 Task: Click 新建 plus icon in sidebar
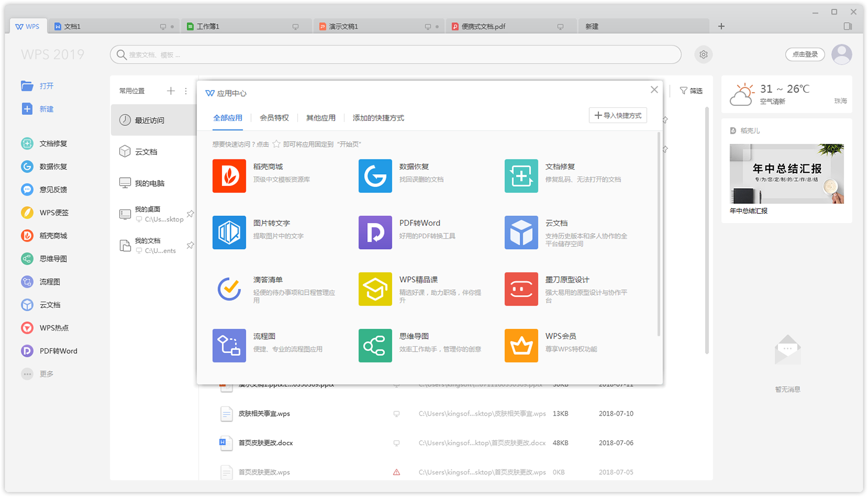(x=27, y=109)
